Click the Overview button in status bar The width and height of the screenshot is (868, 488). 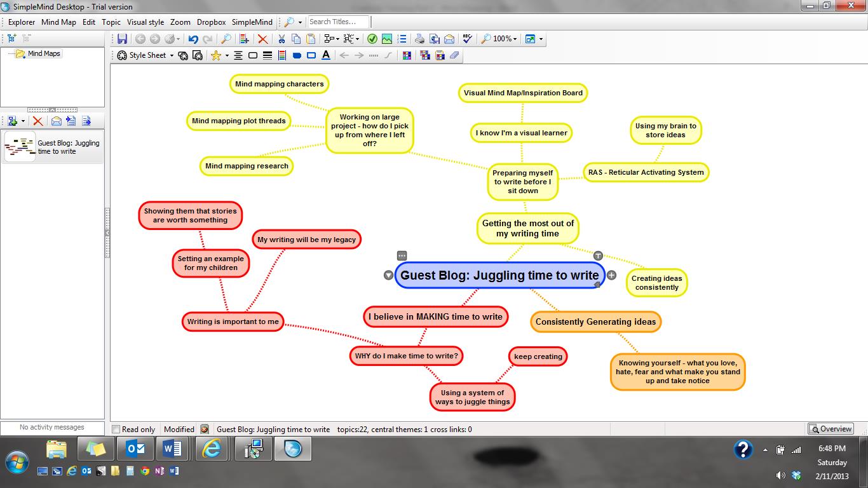point(831,429)
